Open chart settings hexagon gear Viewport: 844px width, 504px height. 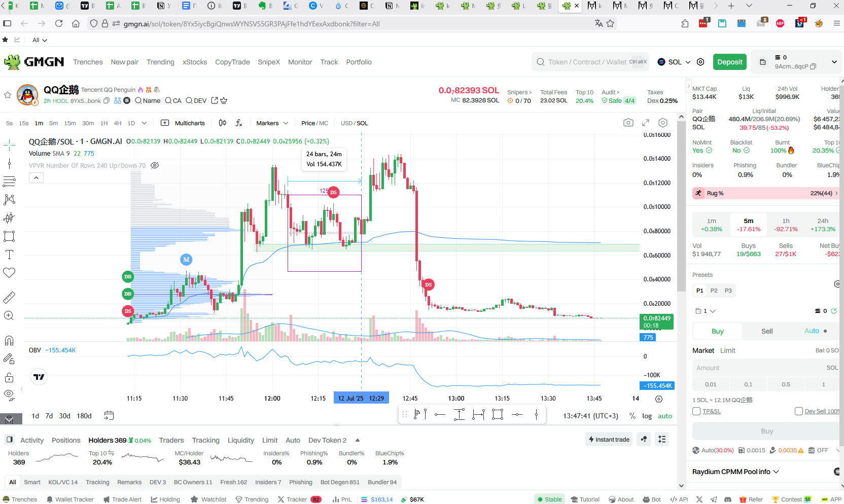(663, 123)
